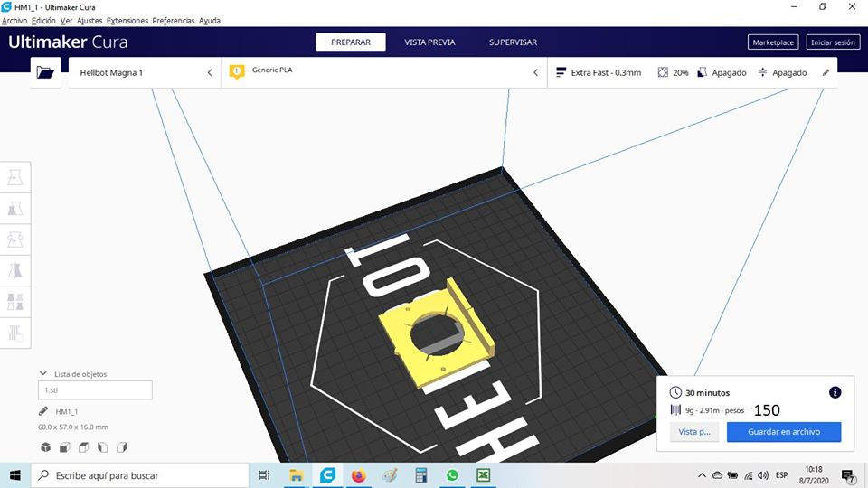Select the Scale tool in left toolbar

[15, 209]
